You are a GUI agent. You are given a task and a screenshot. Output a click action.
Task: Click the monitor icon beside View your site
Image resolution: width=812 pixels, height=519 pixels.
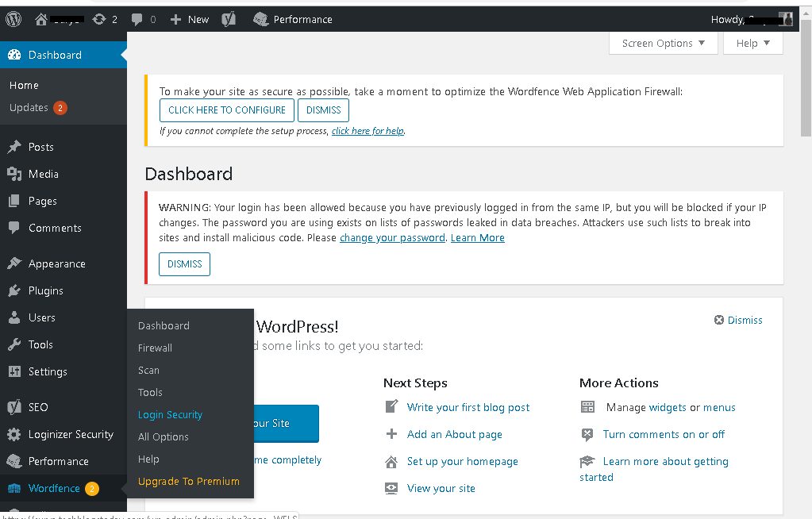tap(391, 488)
